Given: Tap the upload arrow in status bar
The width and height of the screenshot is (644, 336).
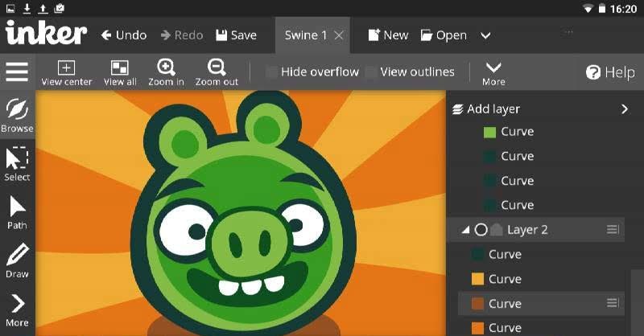Looking at the screenshot, I should point(43,8).
